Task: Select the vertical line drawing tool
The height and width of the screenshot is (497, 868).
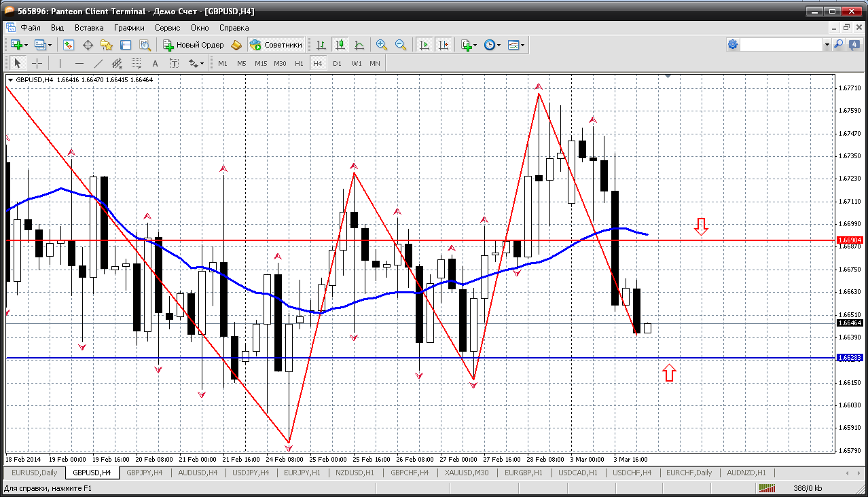Action: click(x=60, y=63)
